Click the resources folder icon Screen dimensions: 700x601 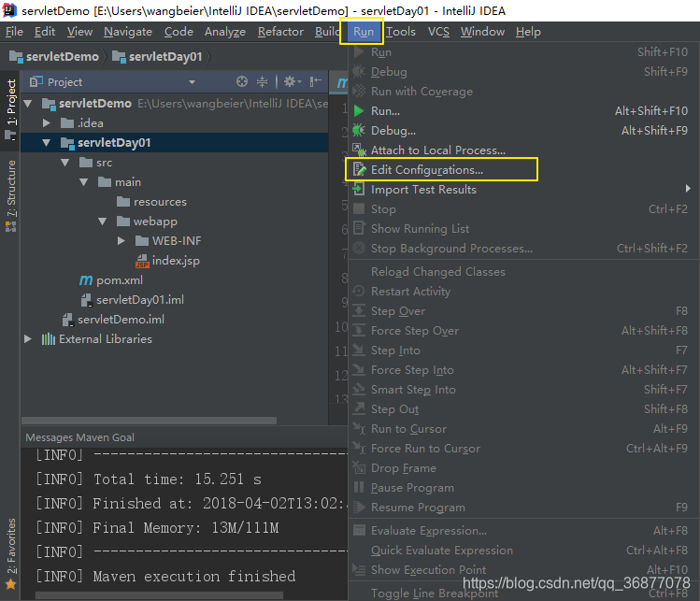coord(123,202)
